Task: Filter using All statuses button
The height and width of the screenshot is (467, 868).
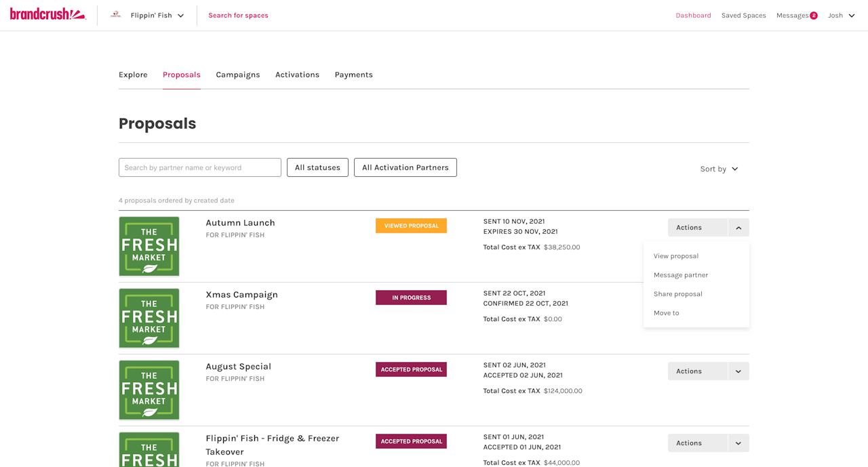Action: [317, 167]
